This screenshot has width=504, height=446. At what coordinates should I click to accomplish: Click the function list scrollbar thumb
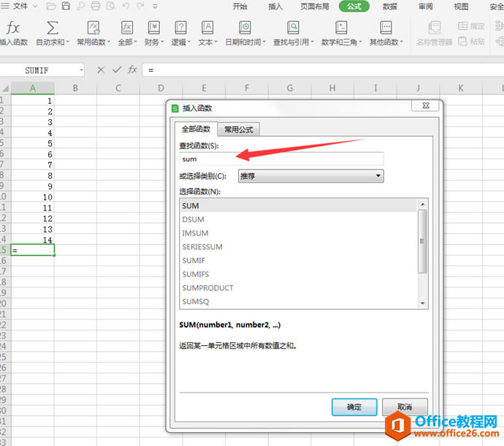[x=423, y=241]
